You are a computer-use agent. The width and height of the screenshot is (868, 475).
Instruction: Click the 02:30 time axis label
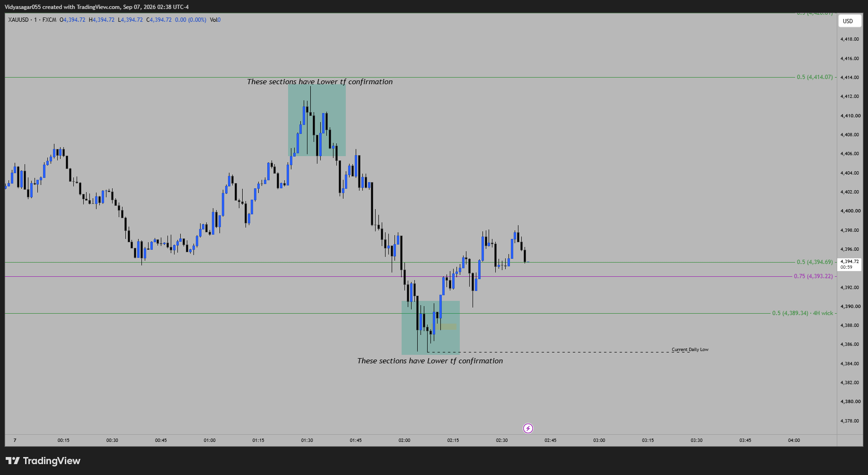coord(502,440)
